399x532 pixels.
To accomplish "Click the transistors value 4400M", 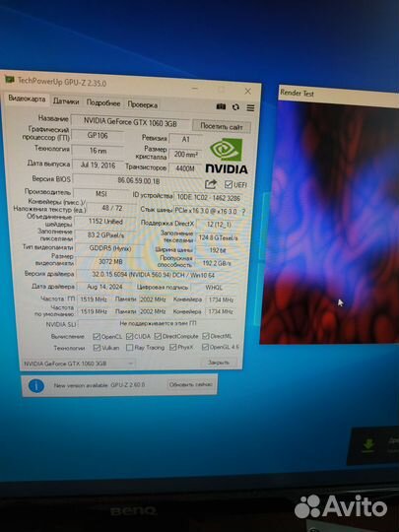I will (185, 168).
